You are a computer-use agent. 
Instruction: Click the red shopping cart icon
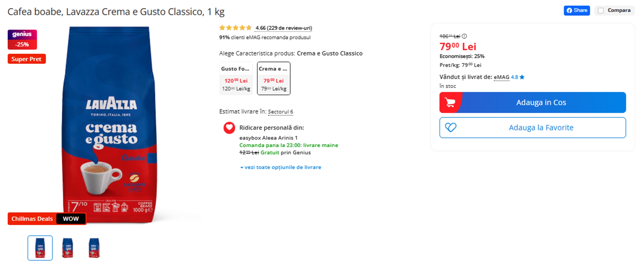[x=450, y=102]
